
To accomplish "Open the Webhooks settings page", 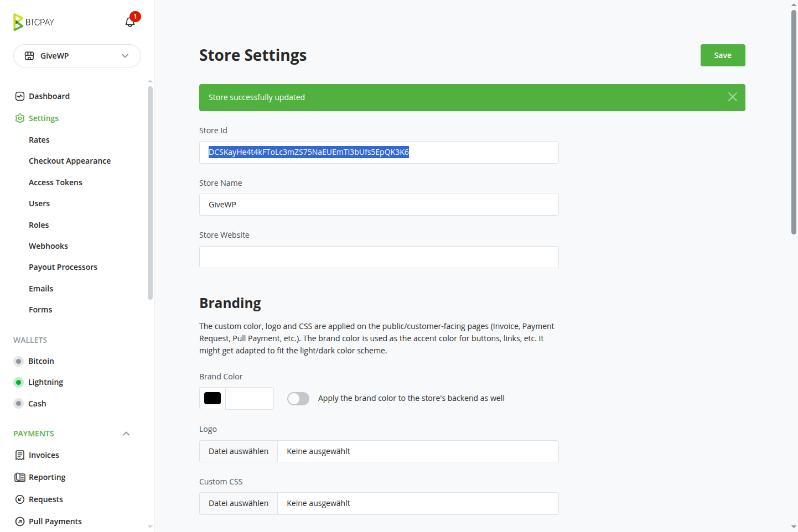I will click(x=48, y=246).
